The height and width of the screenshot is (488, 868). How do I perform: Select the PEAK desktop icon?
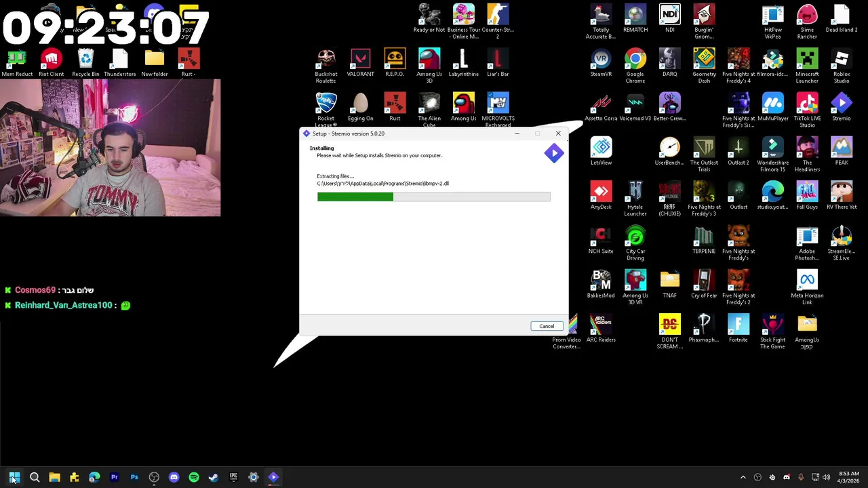(x=842, y=151)
